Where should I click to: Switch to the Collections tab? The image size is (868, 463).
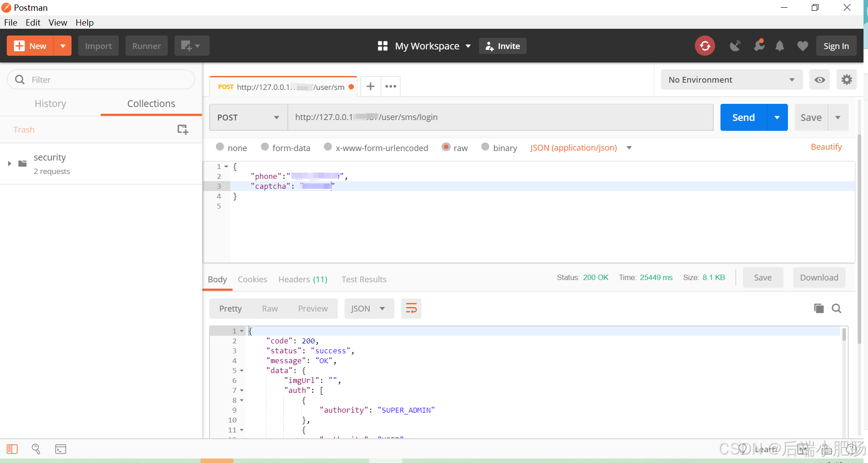151,104
